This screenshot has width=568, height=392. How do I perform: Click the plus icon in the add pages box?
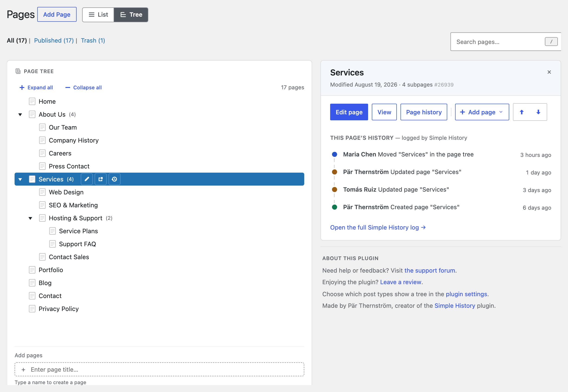pos(23,370)
